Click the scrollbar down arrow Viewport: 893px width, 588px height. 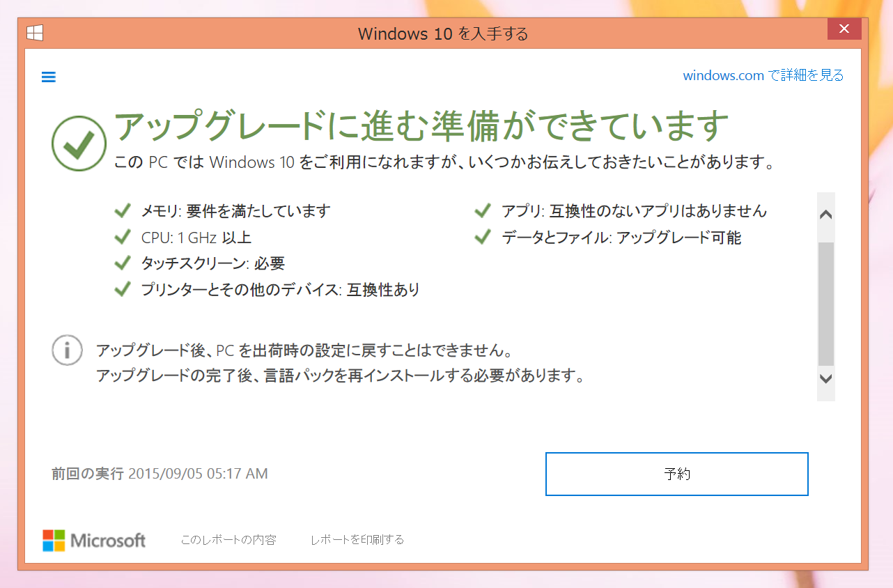point(826,378)
